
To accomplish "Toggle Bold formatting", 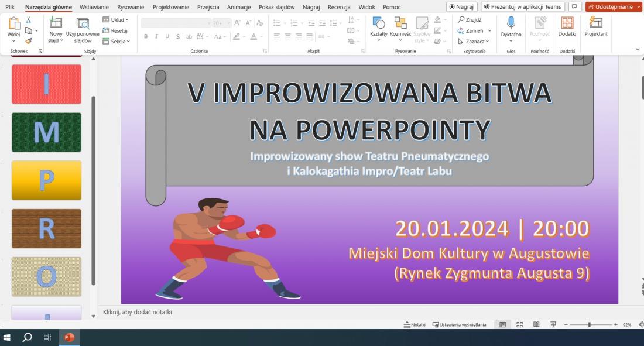I will (x=145, y=36).
